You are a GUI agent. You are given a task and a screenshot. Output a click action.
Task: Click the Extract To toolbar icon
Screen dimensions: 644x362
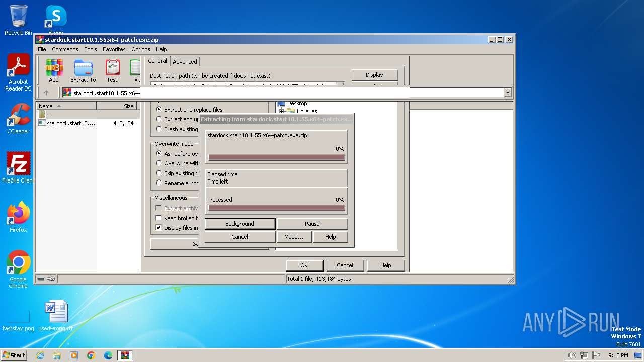click(83, 71)
